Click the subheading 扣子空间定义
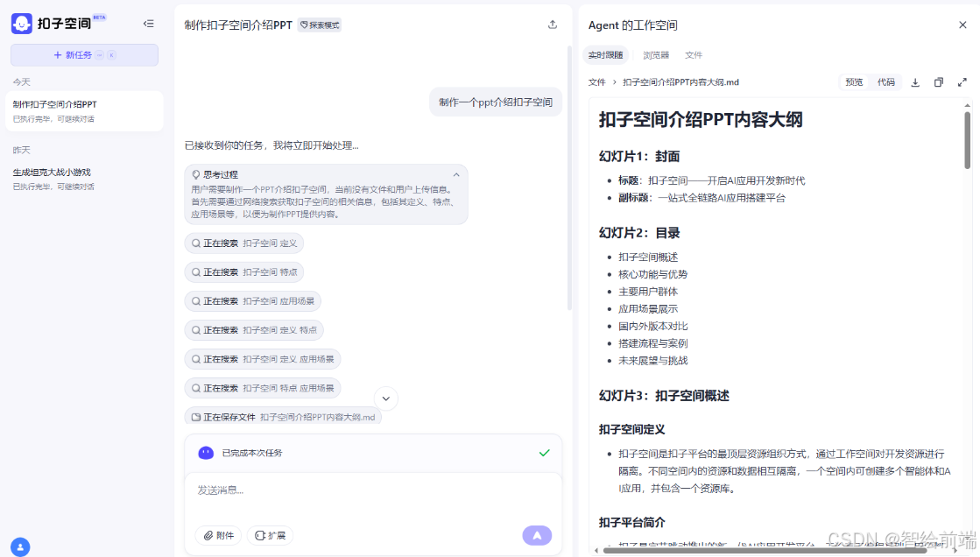980x557 pixels. [631, 429]
